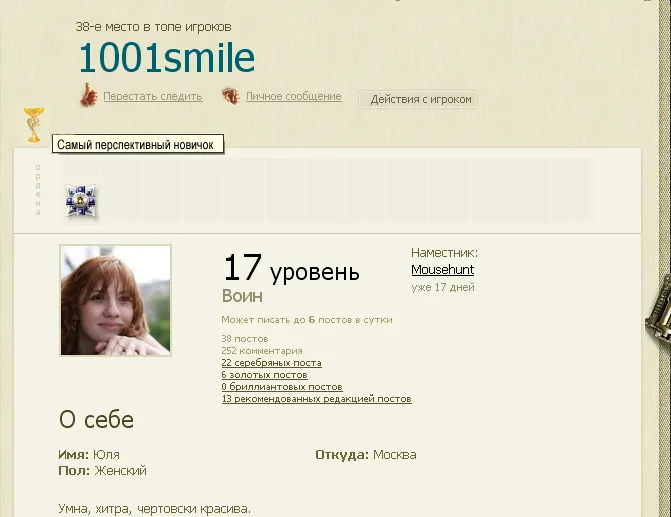The height and width of the screenshot is (517, 671).
Task: Open the Mousehunt governor profile link
Action: pyautogui.click(x=442, y=270)
